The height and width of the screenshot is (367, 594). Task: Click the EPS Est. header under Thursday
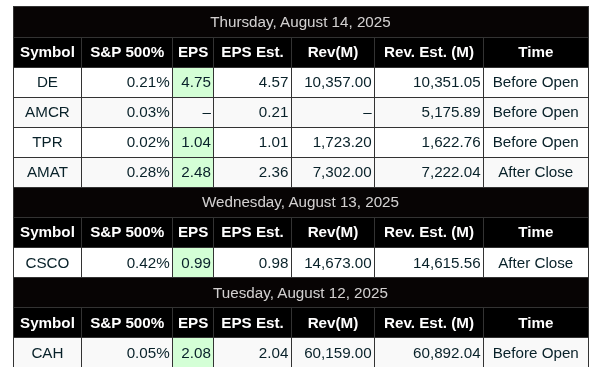(x=252, y=52)
